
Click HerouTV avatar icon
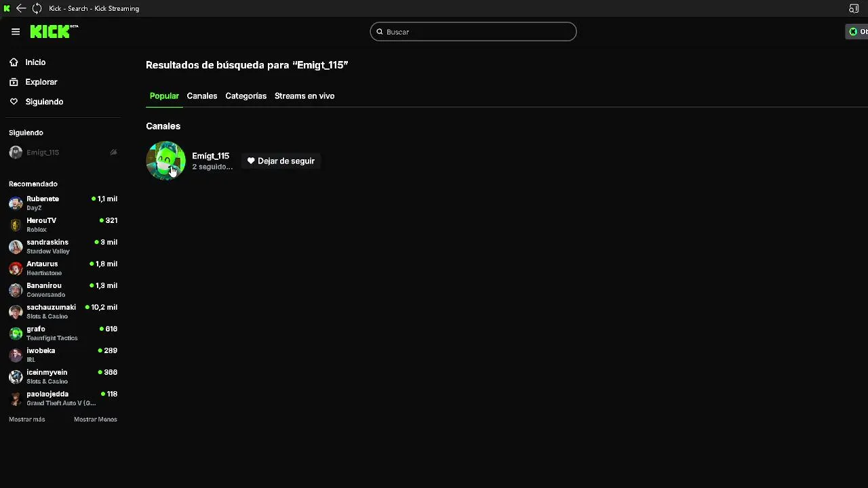coord(16,225)
